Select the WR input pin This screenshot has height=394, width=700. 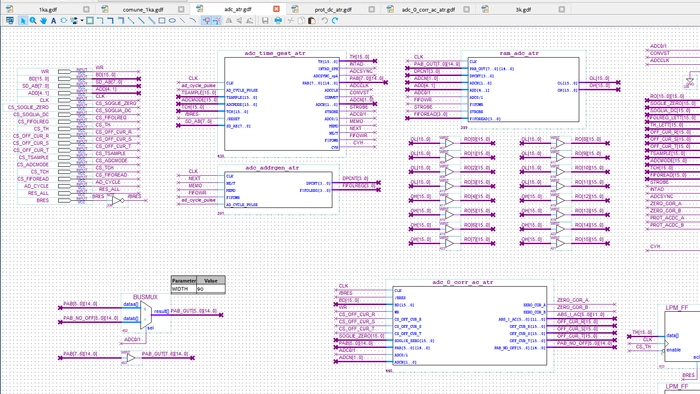click(x=64, y=71)
